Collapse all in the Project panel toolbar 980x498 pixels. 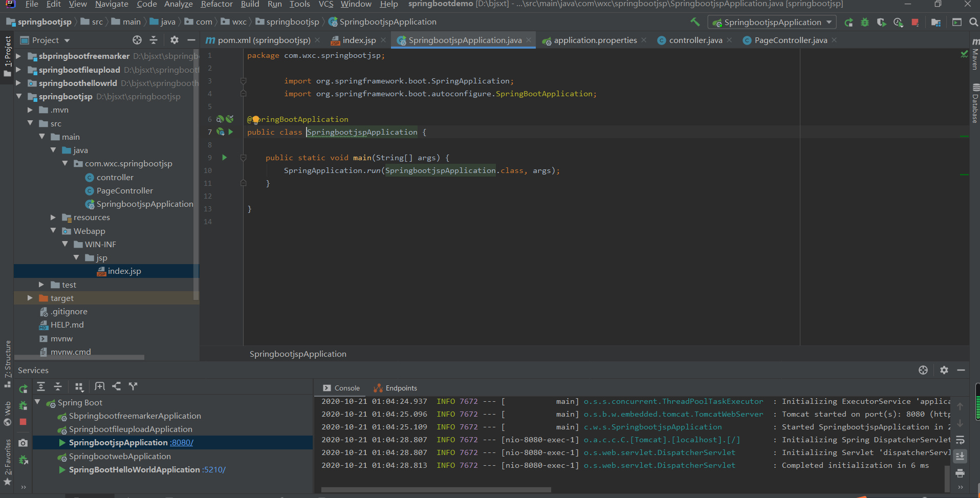(x=154, y=40)
